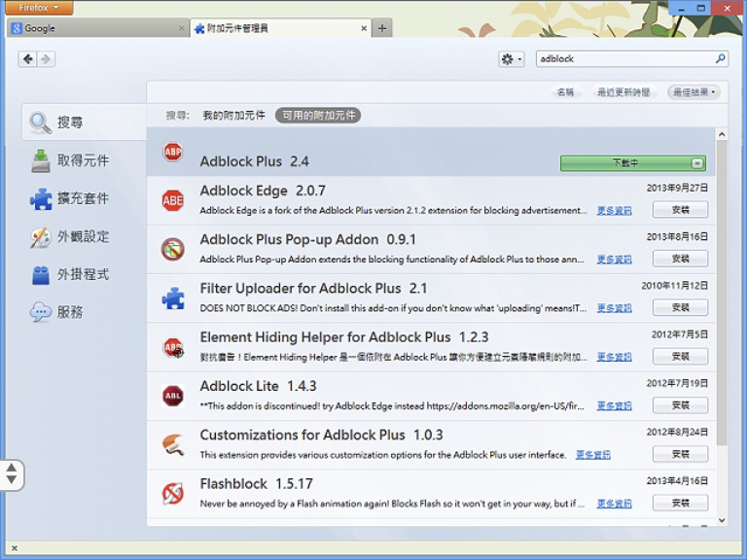This screenshot has width=749, height=560.
Task: Click the up arrow on left stepper widget
Action: (x=12, y=468)
